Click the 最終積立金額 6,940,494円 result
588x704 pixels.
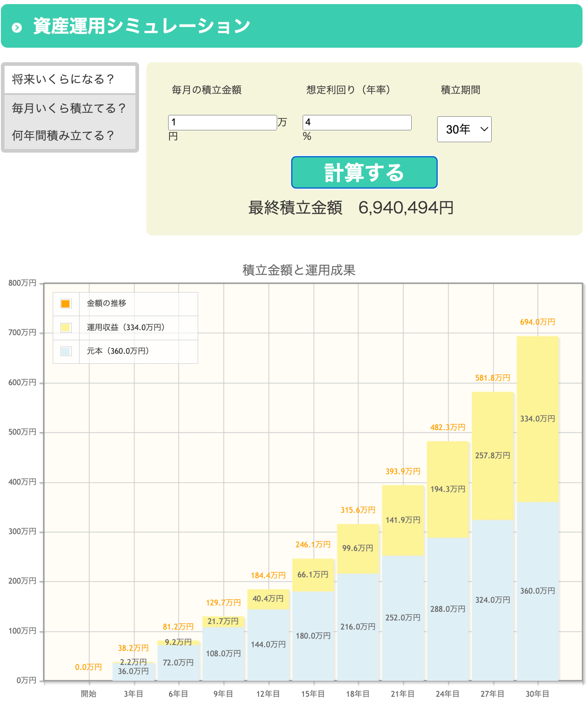pyautogui.click(x=351, y=208)
